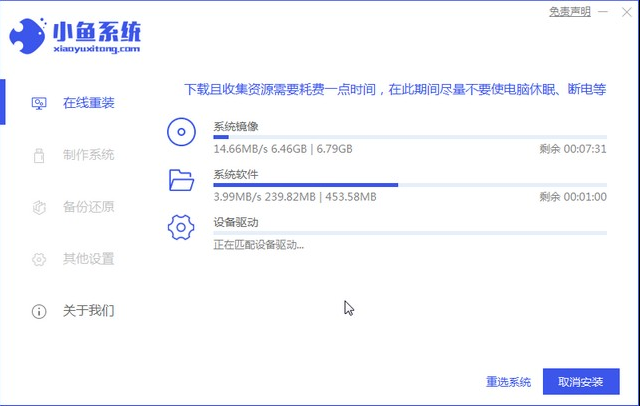Click the 系统软件 folder icon
This screenshot has width=640, height=406.
tap(181, 180)
